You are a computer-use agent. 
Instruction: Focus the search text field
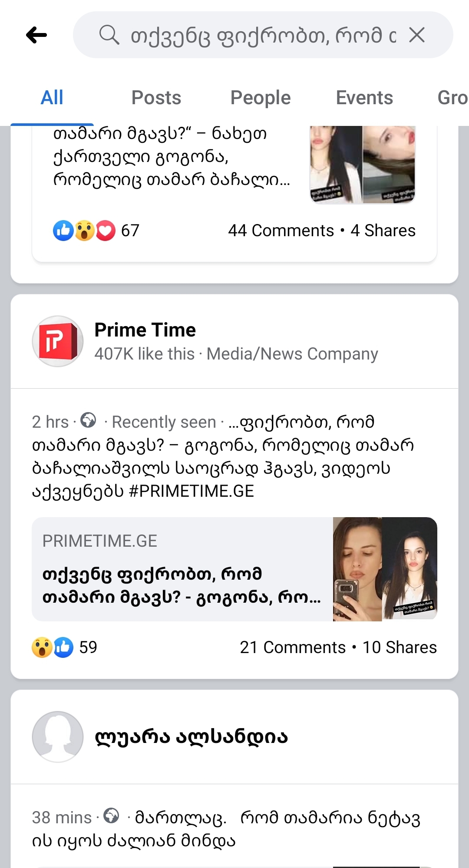coord(261,35)
